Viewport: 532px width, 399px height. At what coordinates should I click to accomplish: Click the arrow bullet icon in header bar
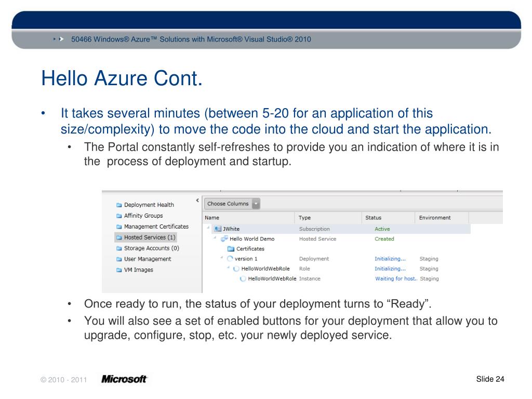(59, 39)
